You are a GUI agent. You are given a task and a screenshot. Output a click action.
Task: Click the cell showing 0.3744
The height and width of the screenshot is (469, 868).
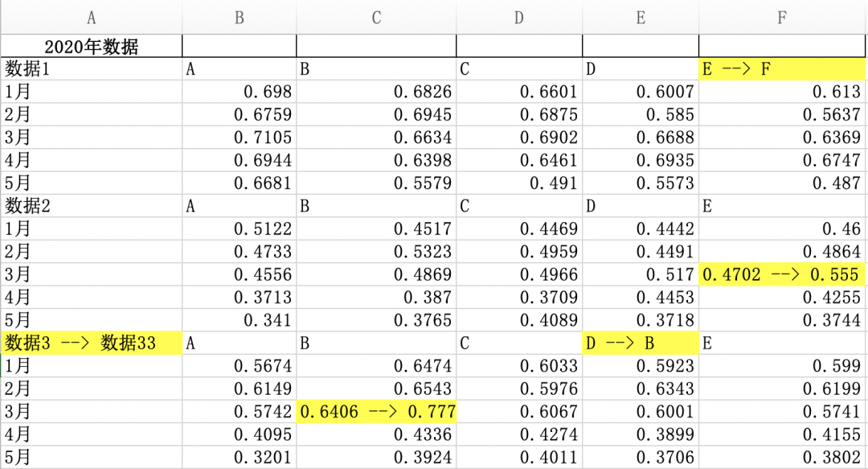782,320
